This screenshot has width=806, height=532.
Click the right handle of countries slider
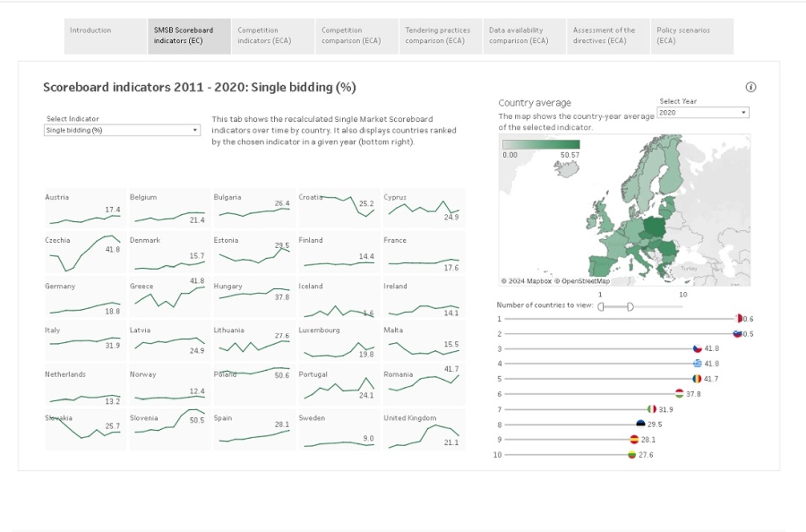point(631,306)
